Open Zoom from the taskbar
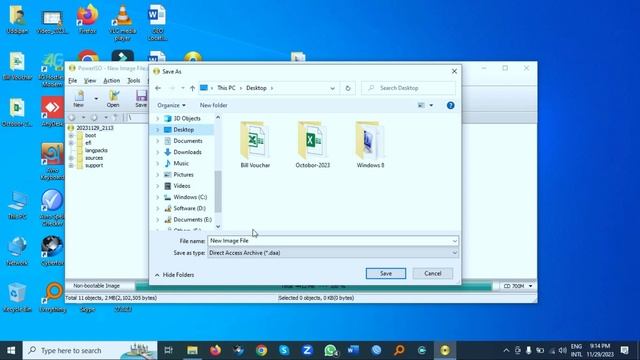Viewport: 640px width, 360px height. click(x=307, y=350)
